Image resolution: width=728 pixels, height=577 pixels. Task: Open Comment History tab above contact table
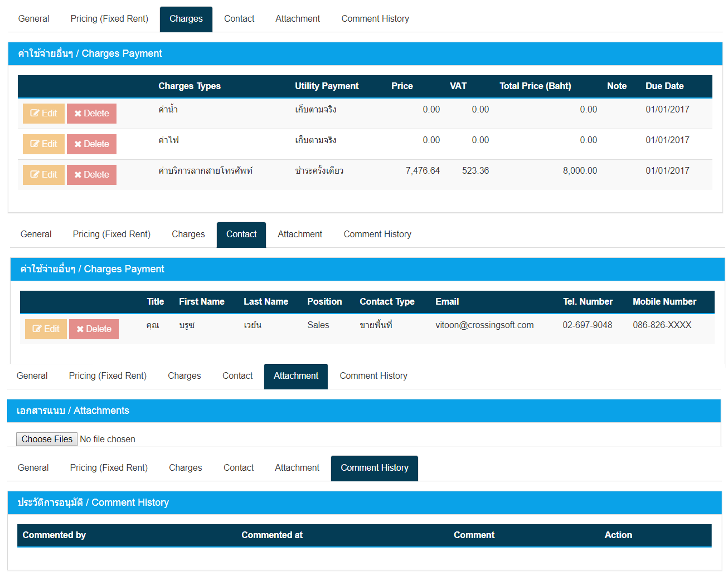(x=378, y=235)
